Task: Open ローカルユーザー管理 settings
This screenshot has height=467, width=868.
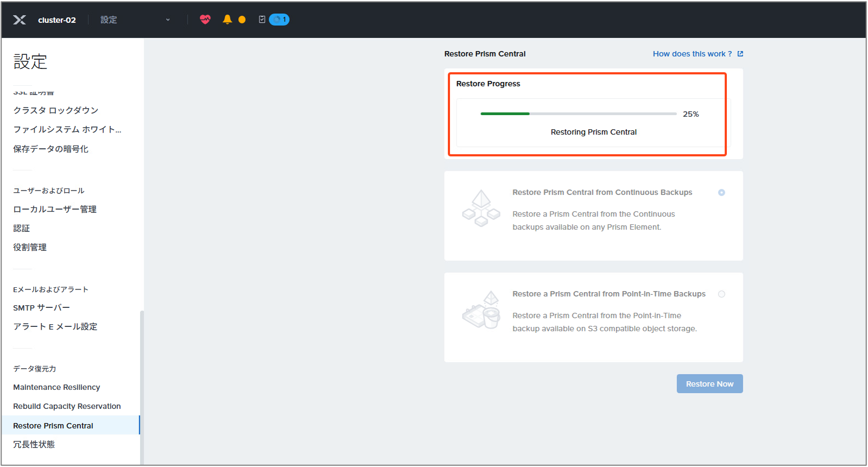Action: click(55, 209)
